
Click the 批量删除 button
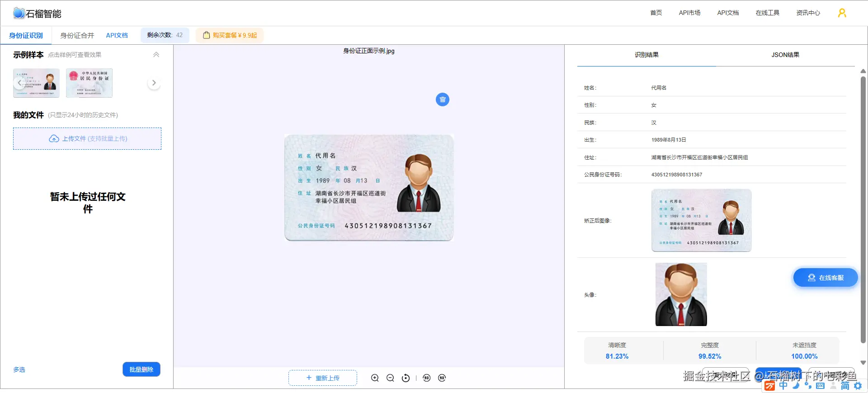(x=142, y=369)
